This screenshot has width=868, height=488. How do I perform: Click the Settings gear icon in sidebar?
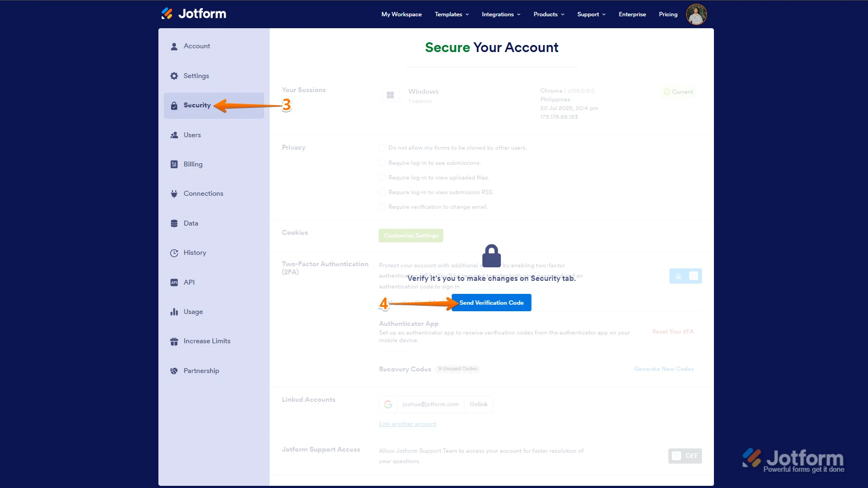174,76
